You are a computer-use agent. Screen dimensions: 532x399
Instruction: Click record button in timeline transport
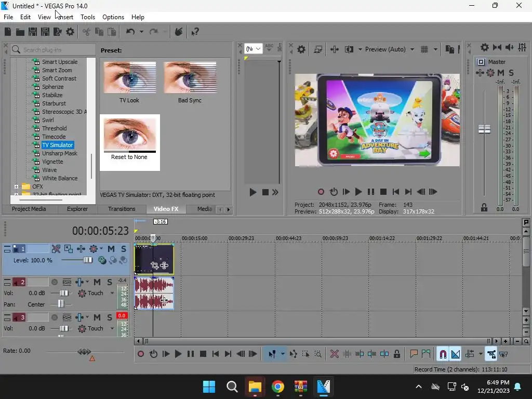pos(140,354)
